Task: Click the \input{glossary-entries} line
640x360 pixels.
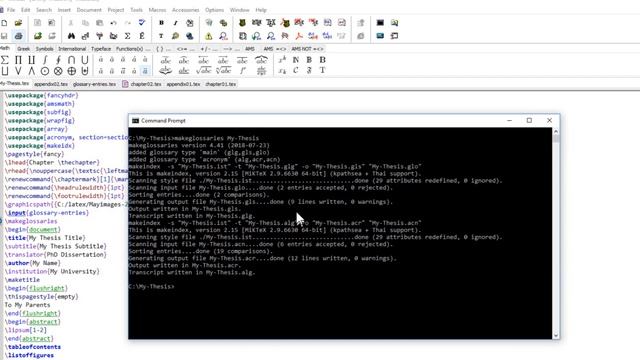Action: pyautogui.click(x=47, y=213)
